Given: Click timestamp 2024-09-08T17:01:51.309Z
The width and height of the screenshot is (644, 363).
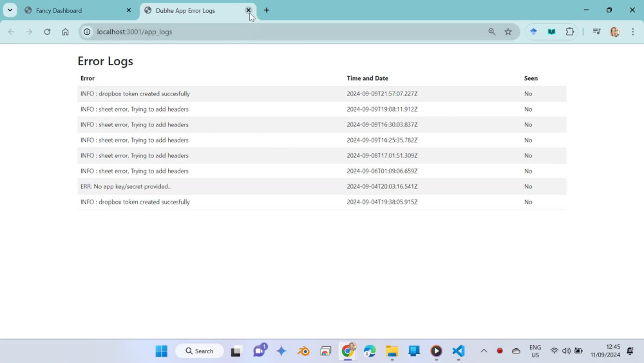Looking at the screenshot, I should pos(382,156).
